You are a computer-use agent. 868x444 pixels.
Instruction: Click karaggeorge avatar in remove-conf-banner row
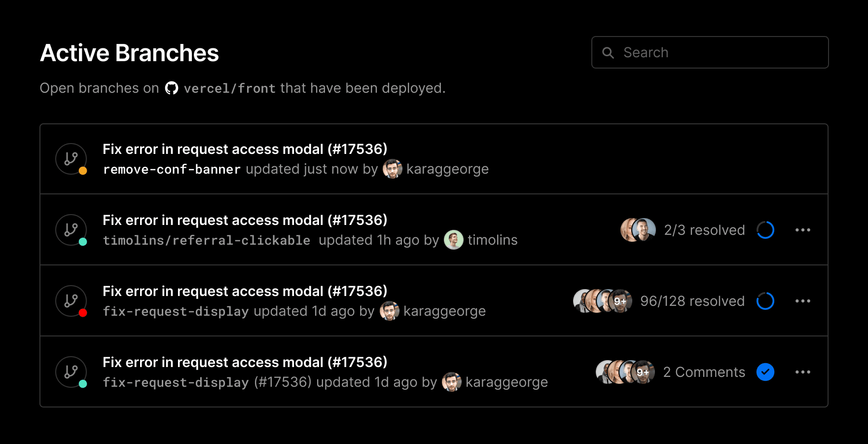click(x=393, y=169)
